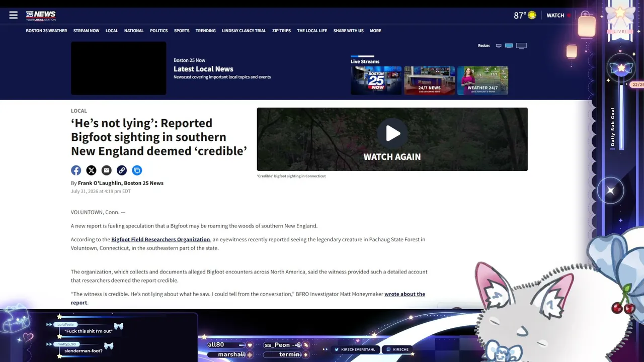Select the large player resize icon
Viewport: 644px width, 362px height.
[521, 46]
